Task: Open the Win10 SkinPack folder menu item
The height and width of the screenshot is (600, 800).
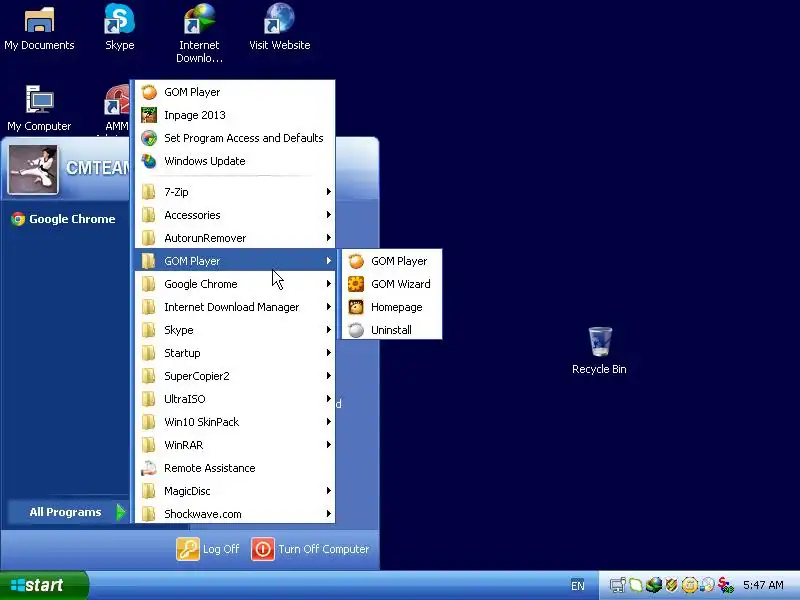Action: (x=235, y=422)
